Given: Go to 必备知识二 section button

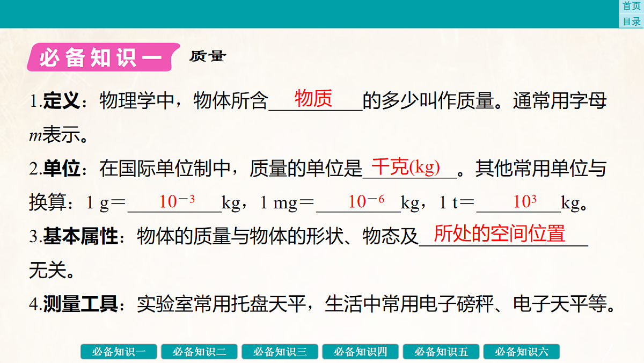Looking at the screenshot, I should (200, 352).
